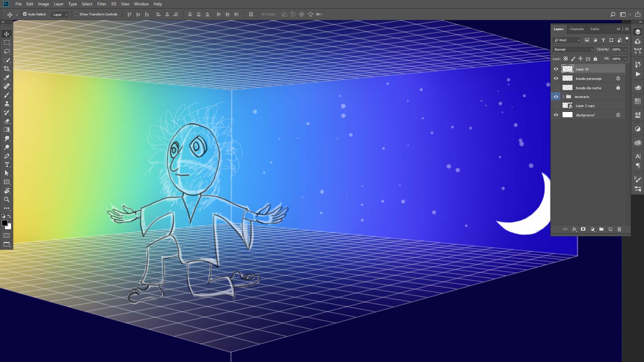Hide the Background layer

coord(556,115)
